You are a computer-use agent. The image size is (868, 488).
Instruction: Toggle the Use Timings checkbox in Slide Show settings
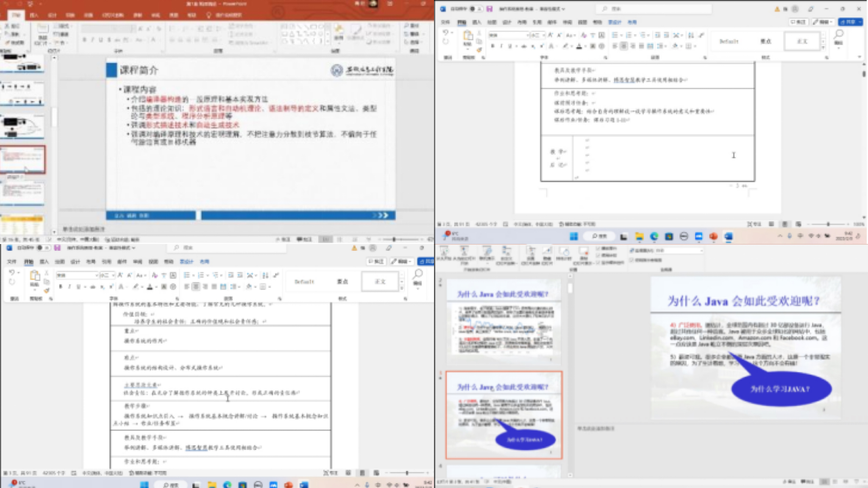(598, 255)
